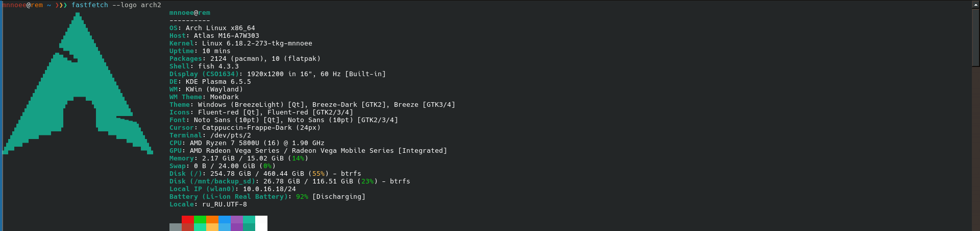Click the green 92% battery percentage
The width and height of the screenshot is (980, 231).
(x=302, y=197)
